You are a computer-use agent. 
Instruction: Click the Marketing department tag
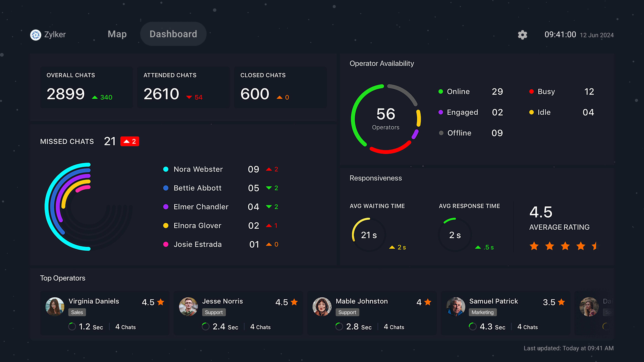click(483, 312)
